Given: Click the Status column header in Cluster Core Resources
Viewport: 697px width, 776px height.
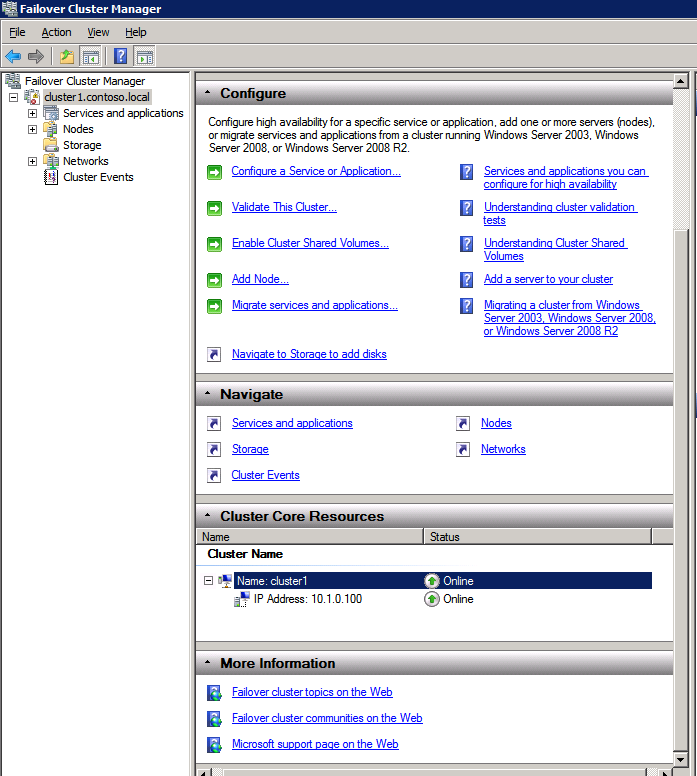Looking at the screenshot, I should (538, 537).
